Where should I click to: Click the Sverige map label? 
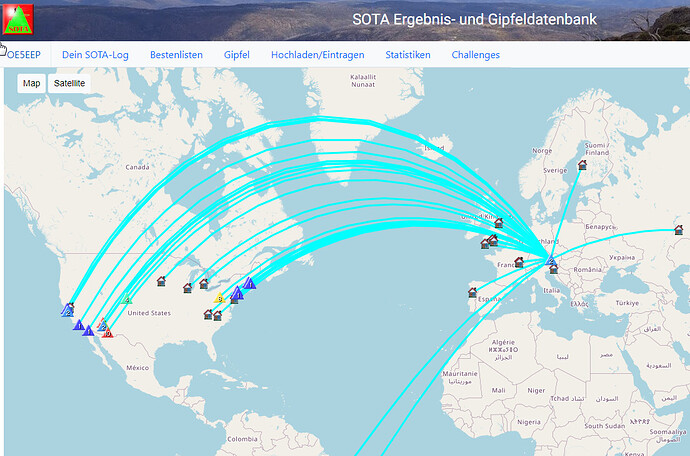tap(555, 170)
